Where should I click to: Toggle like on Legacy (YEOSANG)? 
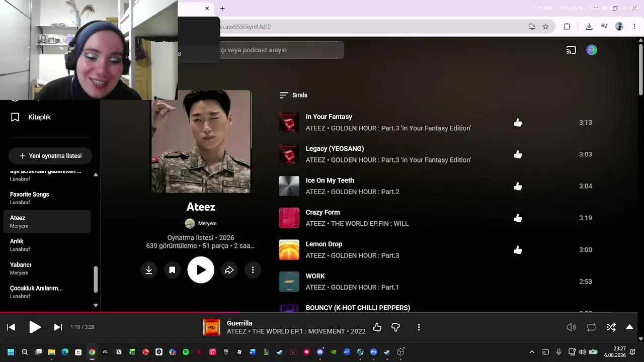pos(518,154)
